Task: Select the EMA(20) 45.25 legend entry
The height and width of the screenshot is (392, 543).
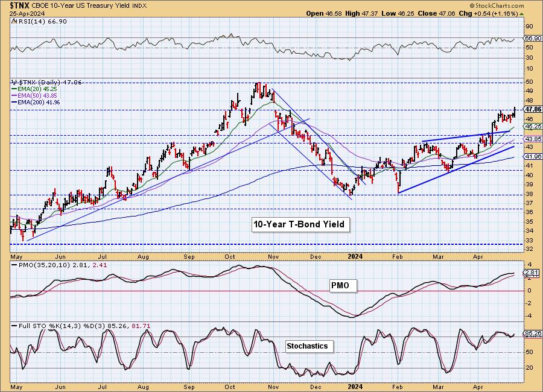Action: coord(34,89)
